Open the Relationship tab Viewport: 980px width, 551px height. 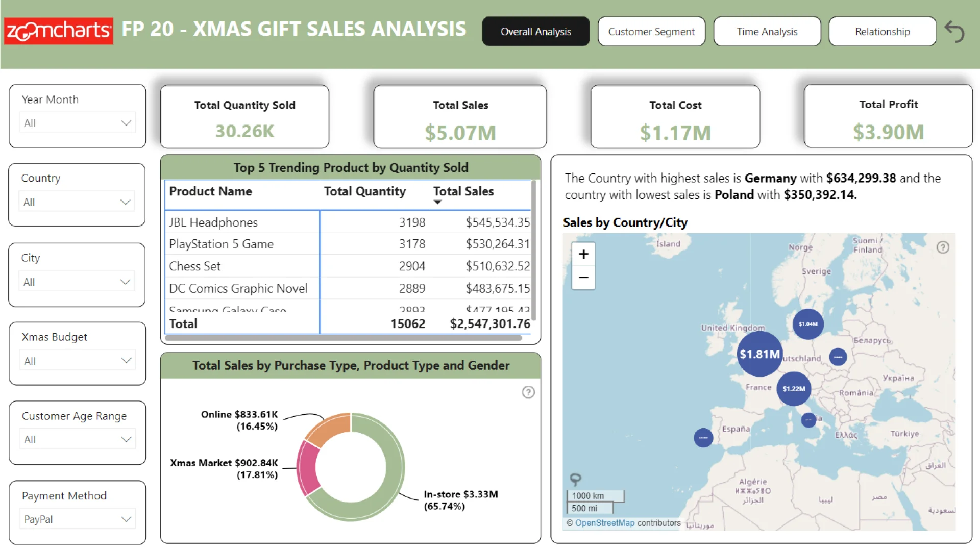point(883,32)
